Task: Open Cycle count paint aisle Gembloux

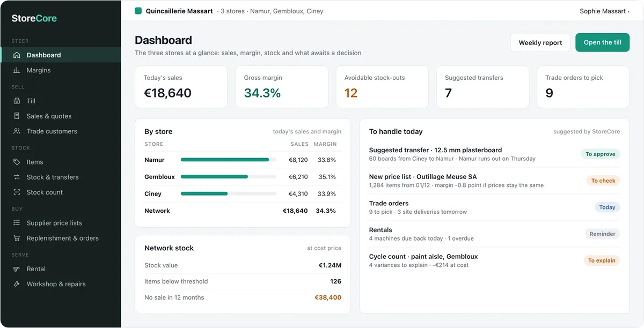Action: tap(494, 260)
